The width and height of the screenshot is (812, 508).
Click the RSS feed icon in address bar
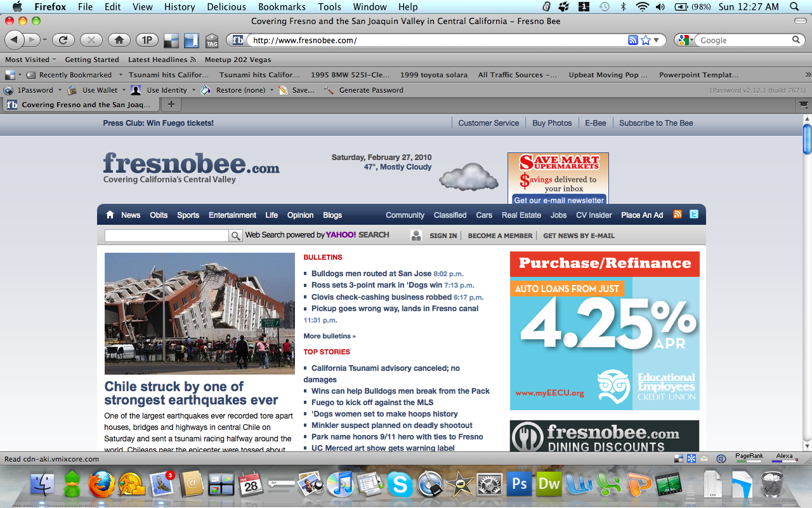(632, 40)
